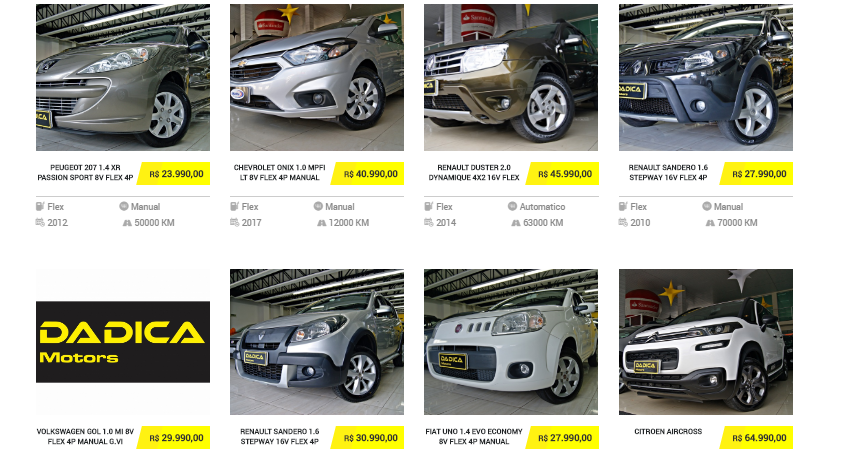Screen dimensions: 856x454
Task: Click R$ 64.990,00 price tag on Aircross
Action: (x=757, y=438)
